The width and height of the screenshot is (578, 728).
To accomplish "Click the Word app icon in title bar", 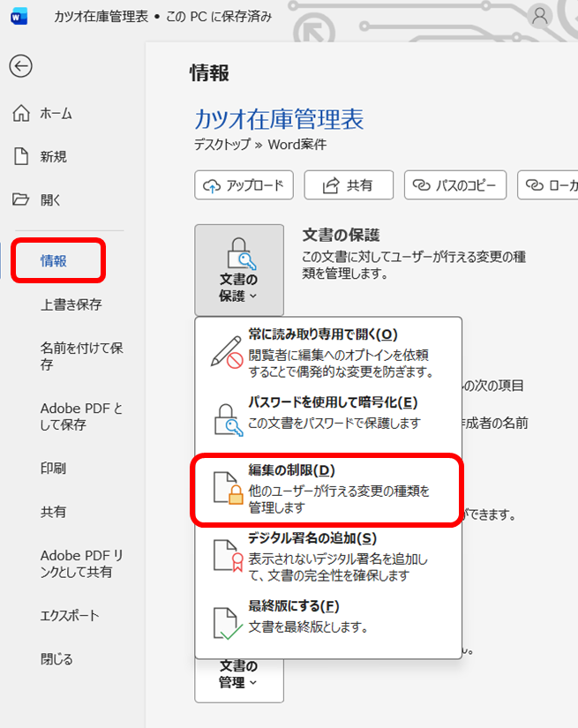I will (18, 17).
